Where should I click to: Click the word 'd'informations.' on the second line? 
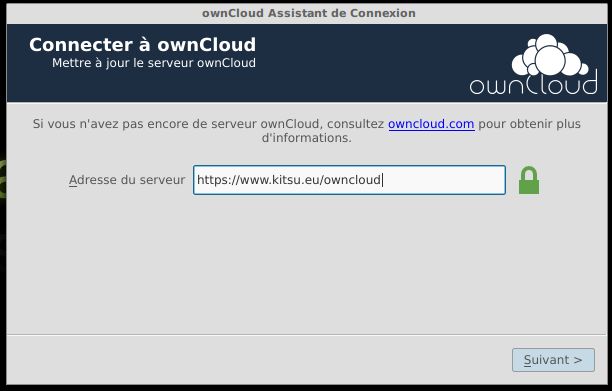[x=307, y=138]
